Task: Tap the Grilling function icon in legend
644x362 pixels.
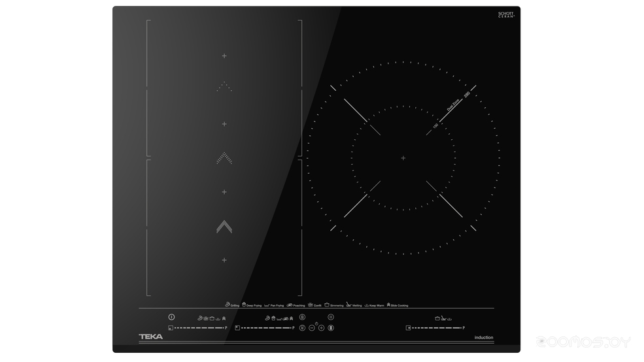Action: pos(228,304)
